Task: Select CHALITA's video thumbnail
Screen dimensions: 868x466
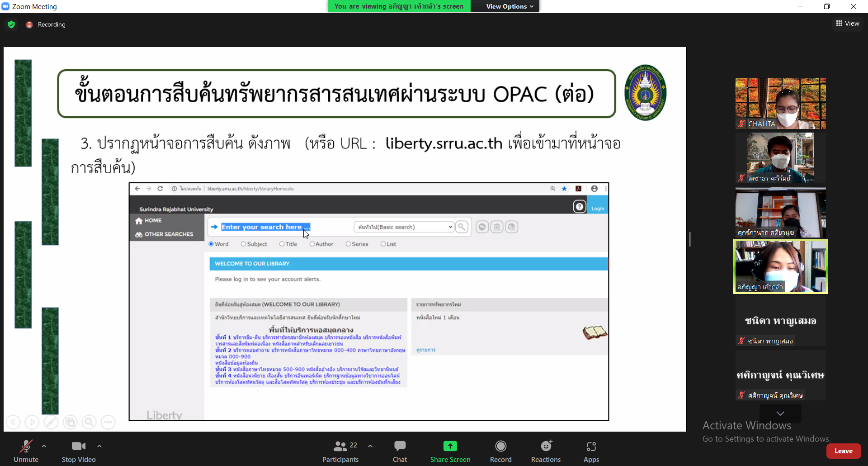Action: [780, 104]
